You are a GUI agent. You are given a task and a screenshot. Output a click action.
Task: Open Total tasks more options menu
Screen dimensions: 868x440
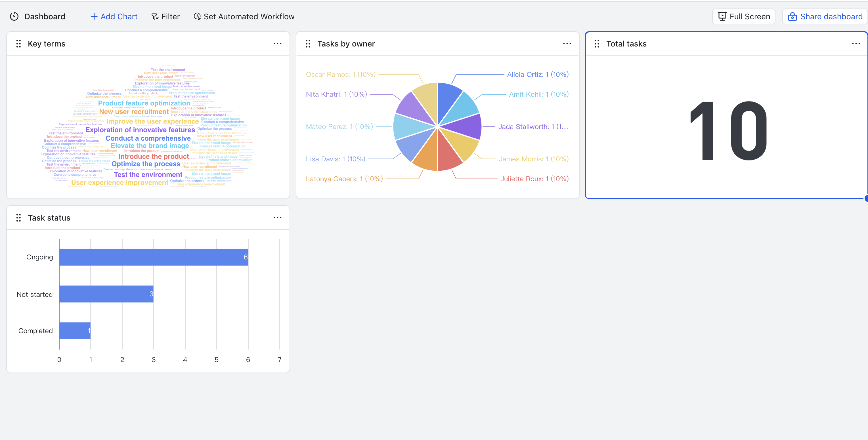click(856, 44)
